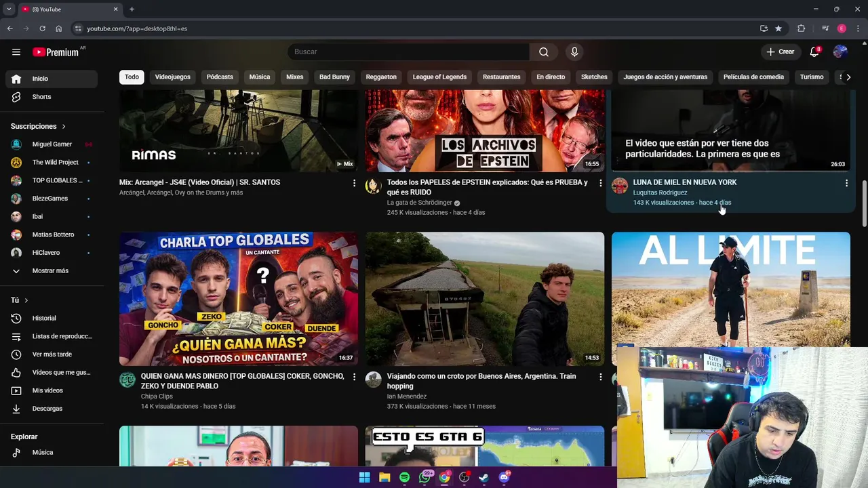Select the Todo filter chip

132,77
